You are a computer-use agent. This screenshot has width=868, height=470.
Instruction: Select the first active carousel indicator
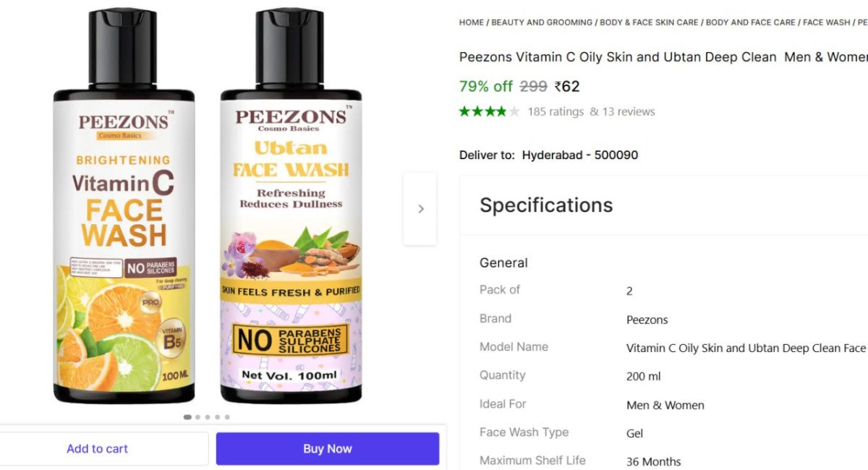(187, 417)
